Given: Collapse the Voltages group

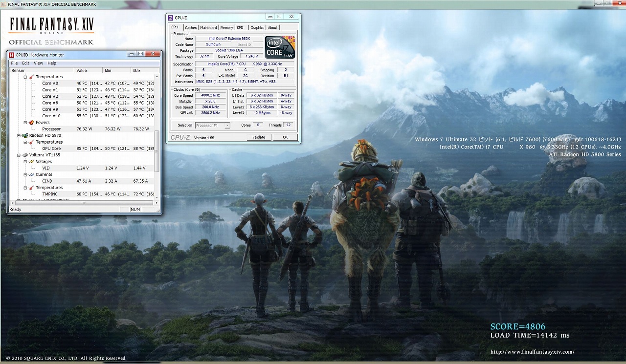Looking at the screenshot, I should coord(25,162).
